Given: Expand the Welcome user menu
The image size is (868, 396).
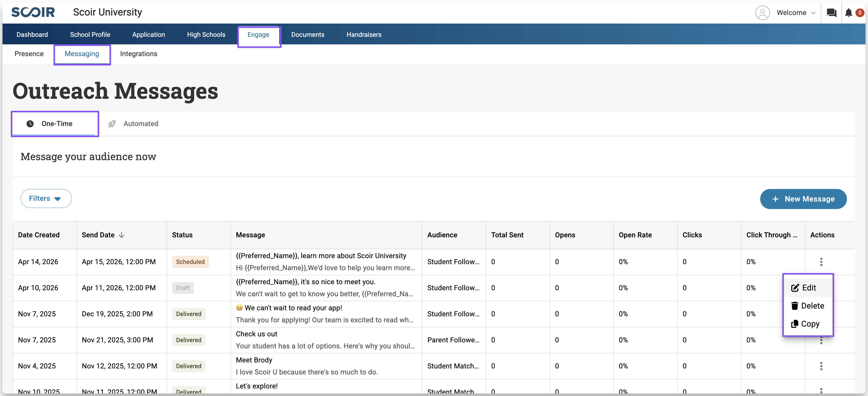Looking at the screenshot, I should point(796,13).
